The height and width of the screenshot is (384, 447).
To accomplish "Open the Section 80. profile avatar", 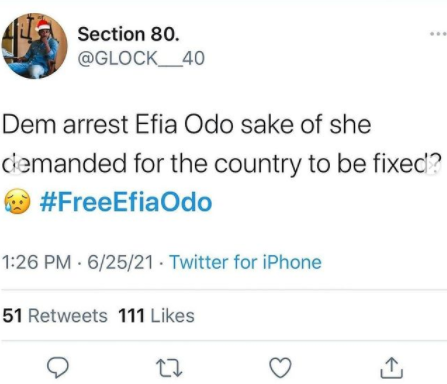I will [35, 46].
